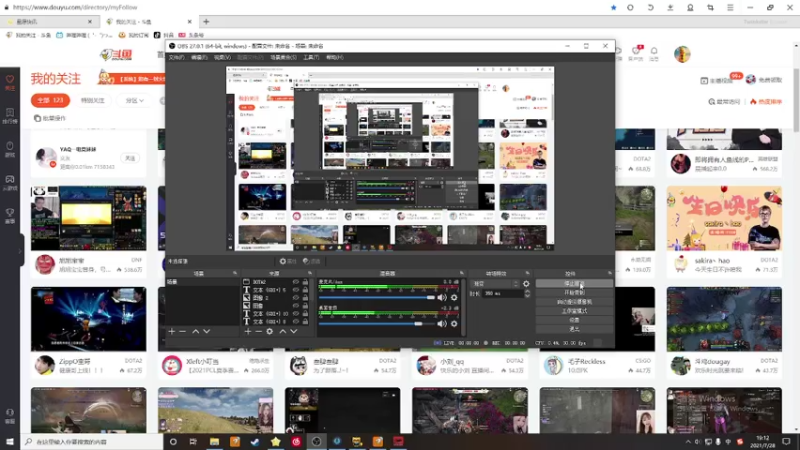Viewport: 800px width, 450px height.
Task: Move scene down with chevron arrow
Action: pos(207,332)
